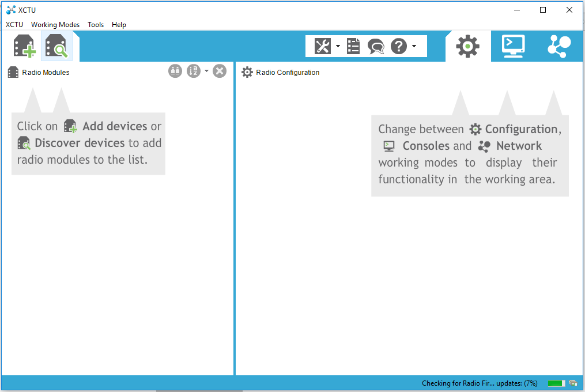Click the search radio modules binoculars icon
This screenshot has width=585, height=392.
click(175, 71)
